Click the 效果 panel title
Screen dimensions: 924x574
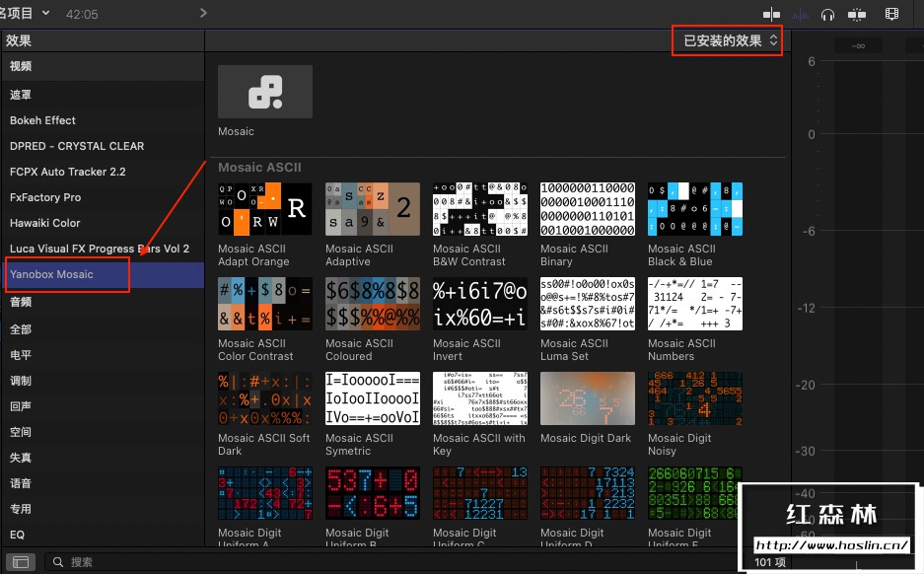pos(19,40)
